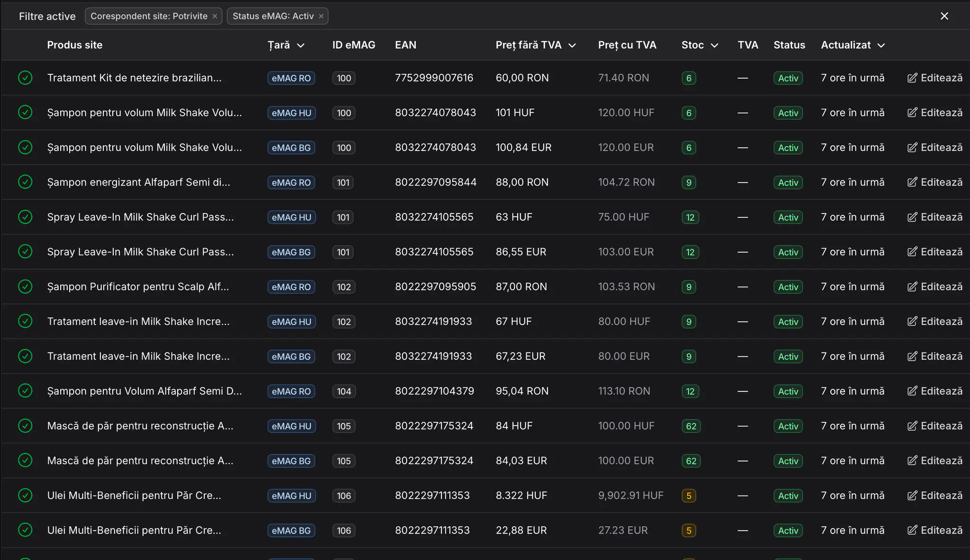Sort by Stoc column header

point(700,45)
